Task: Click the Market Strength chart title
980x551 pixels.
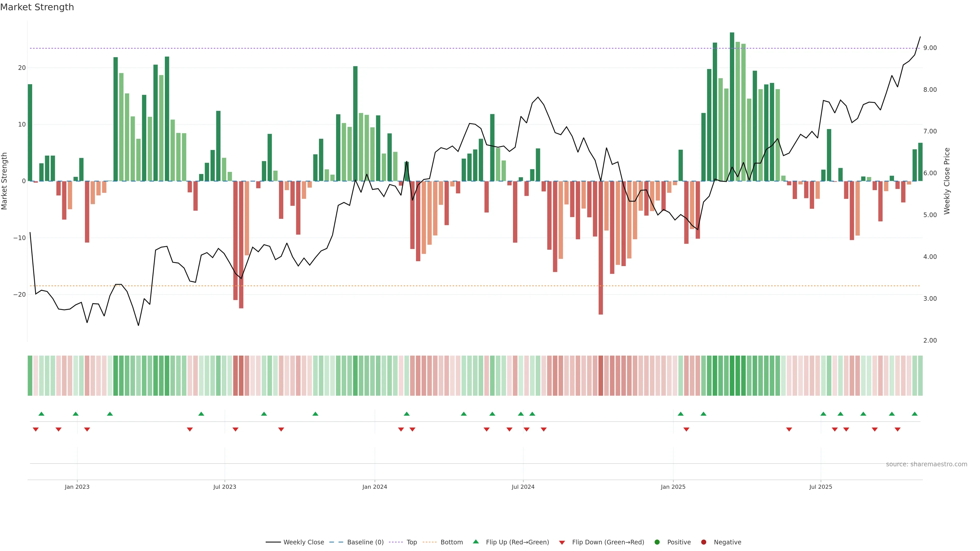Action: pos(37,7)
